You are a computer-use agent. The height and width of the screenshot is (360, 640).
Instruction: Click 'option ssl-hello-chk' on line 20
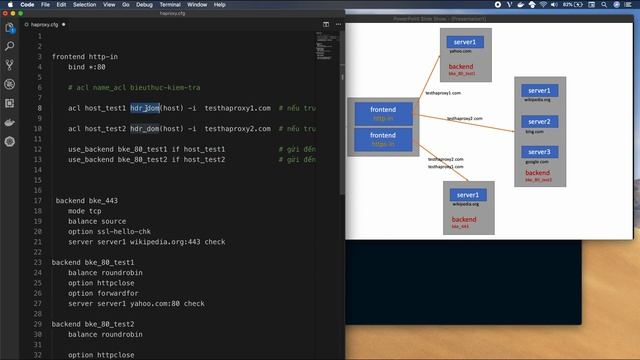(109, 231)
